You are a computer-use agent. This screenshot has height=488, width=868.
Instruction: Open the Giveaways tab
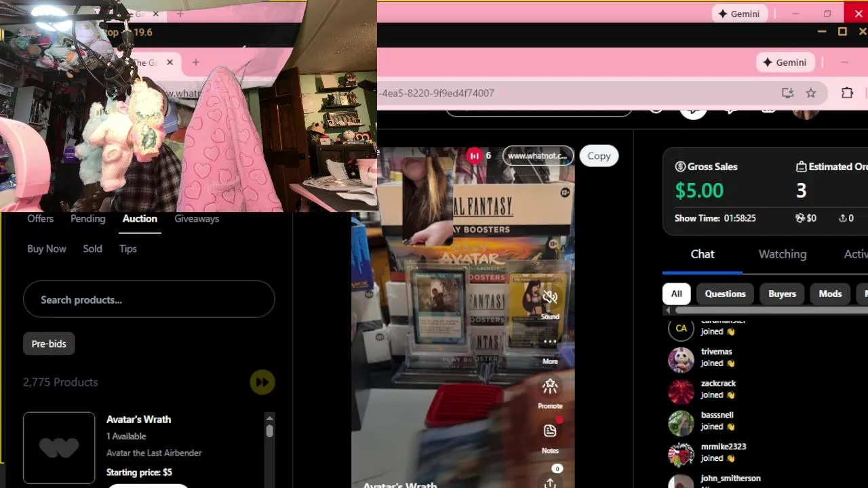197,219
